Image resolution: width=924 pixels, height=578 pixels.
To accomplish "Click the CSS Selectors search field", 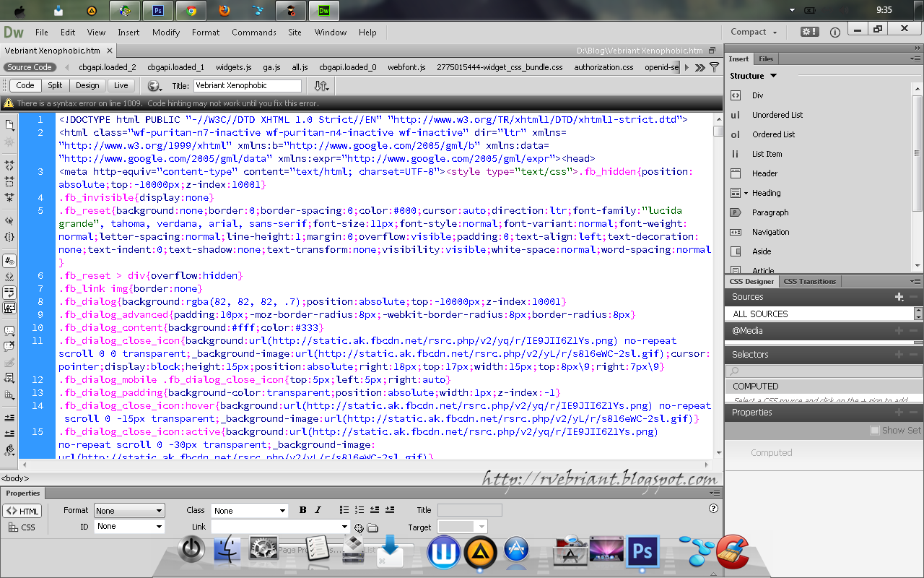I will click(824, 371).
